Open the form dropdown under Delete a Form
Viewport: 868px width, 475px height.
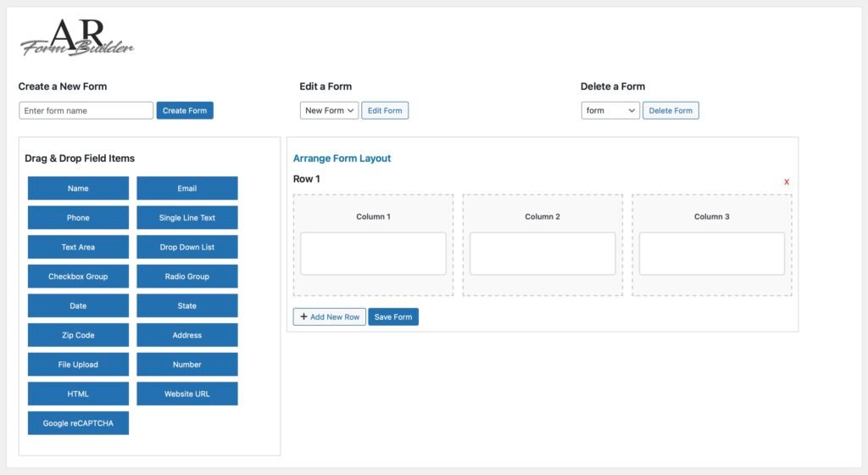[610, 110]
